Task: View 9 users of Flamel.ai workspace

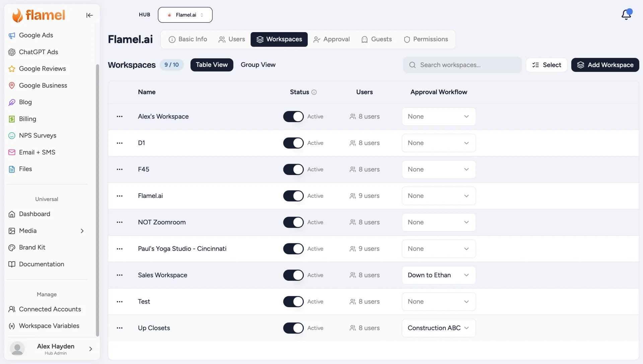Action: (364, 196)
